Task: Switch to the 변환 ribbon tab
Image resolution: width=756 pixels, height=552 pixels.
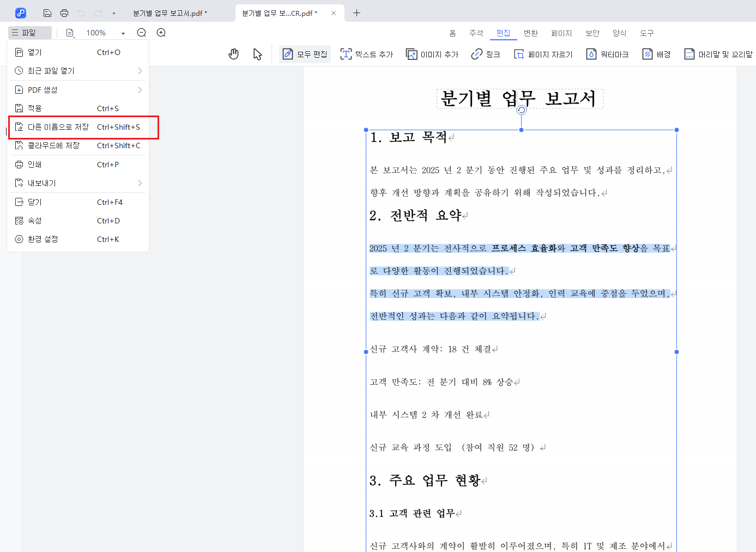Action: [x=530, y=33]
